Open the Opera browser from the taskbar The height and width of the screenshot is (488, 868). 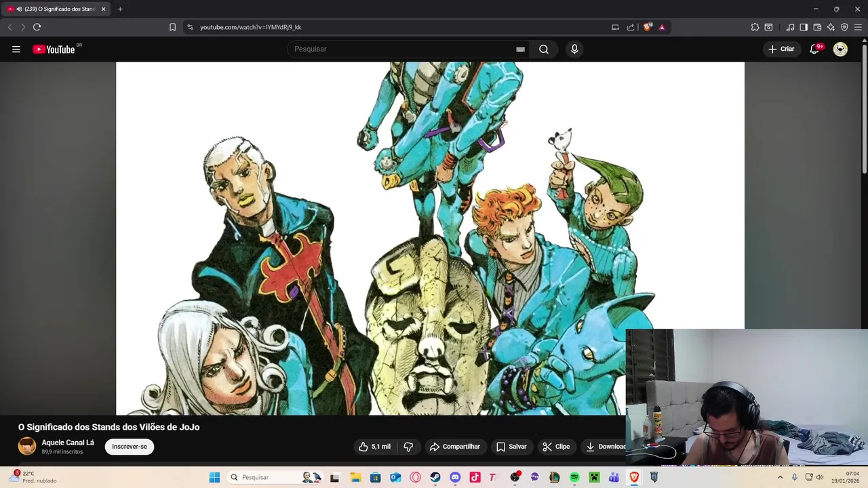[415, 477]
